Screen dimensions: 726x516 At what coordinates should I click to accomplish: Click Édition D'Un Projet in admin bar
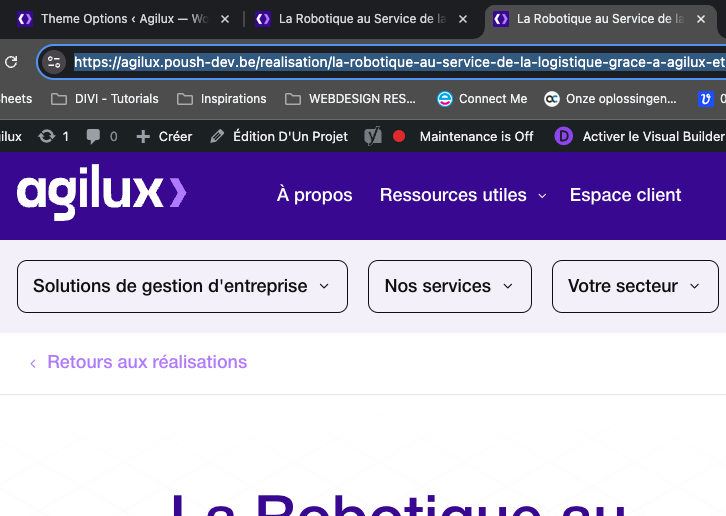pyautogui.click(x=279, y=136)
